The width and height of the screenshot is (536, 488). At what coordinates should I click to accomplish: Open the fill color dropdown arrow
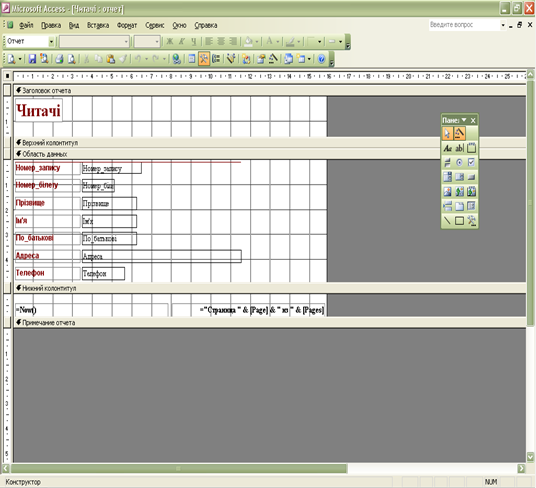tap(256, 42)
